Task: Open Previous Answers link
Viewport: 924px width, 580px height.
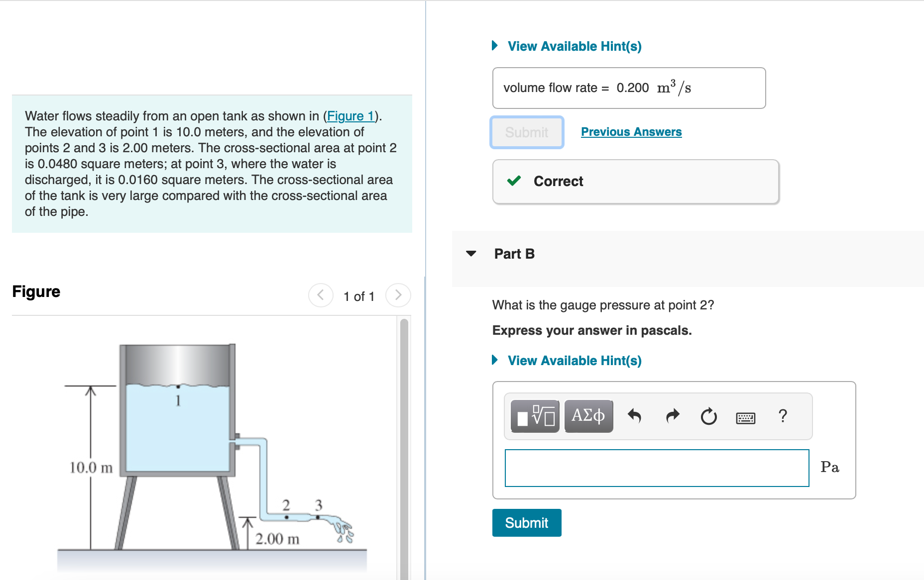Action: pyautogui.click(x=631, y=132)
